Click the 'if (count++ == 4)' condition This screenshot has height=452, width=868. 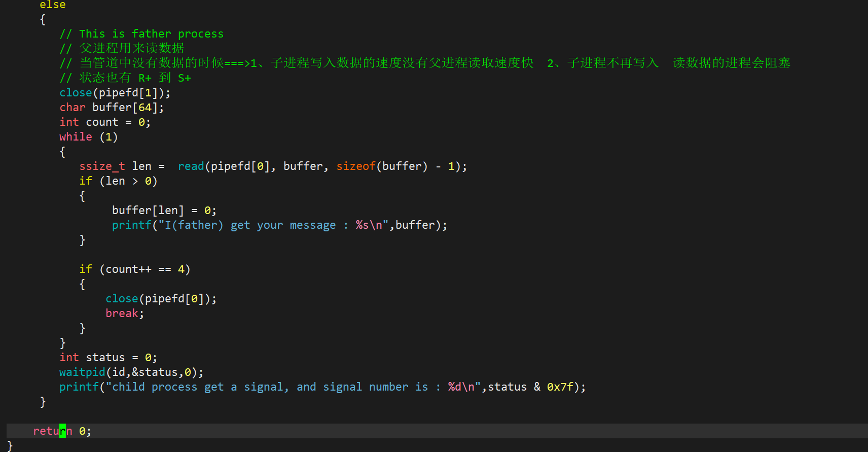135,269
